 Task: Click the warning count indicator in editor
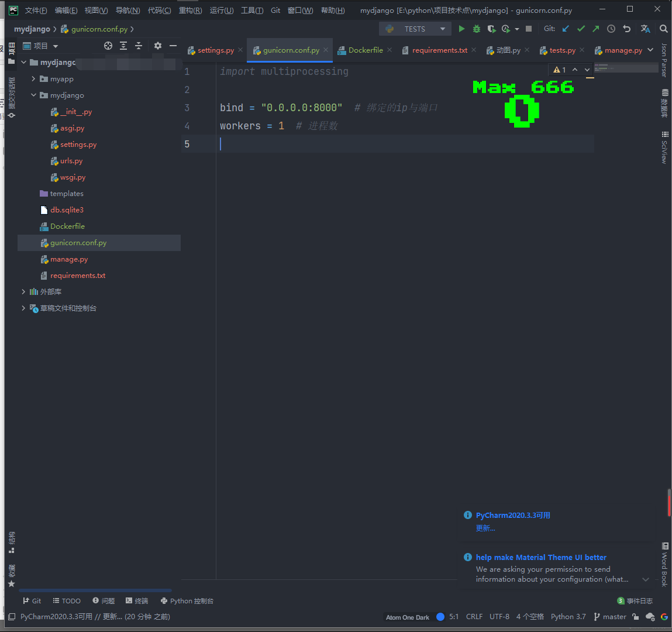(x=560, y=70)
